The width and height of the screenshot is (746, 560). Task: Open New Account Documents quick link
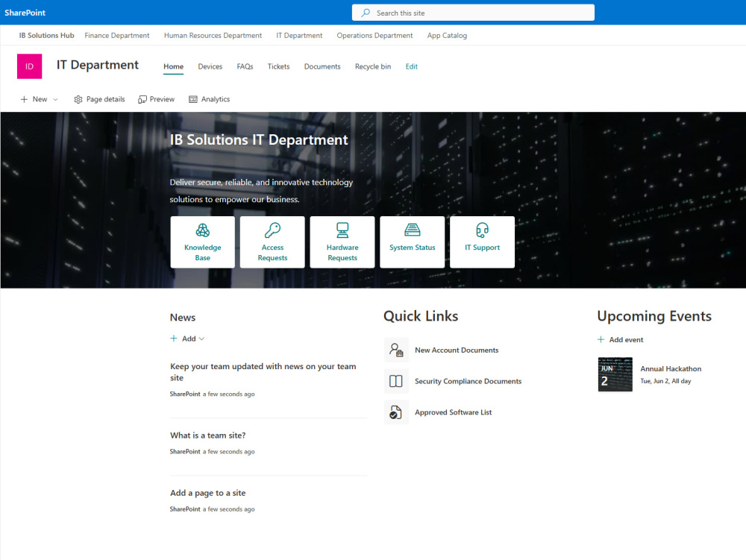[x=457, y=350]
